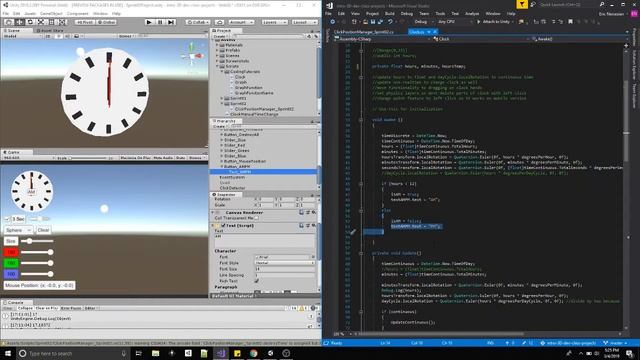Open ClickPositionManager_Sprint02.cs tab
The height and width of the screenshot is (360, 640).
pos(364,31)
